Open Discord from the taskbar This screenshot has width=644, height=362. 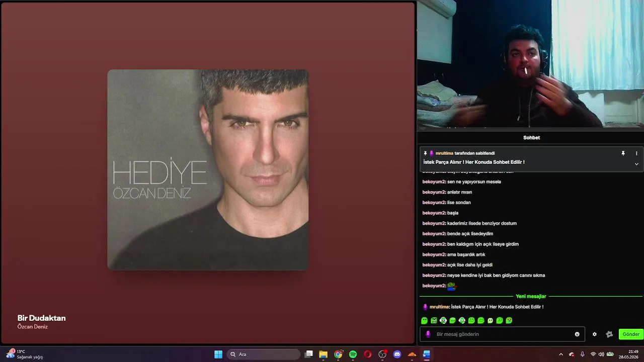397,354
